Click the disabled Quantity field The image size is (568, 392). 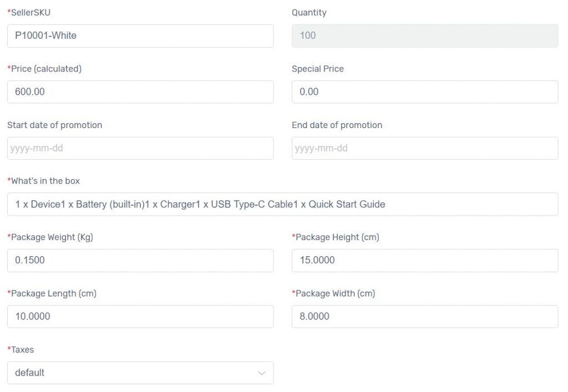click(x=425, y=35)
